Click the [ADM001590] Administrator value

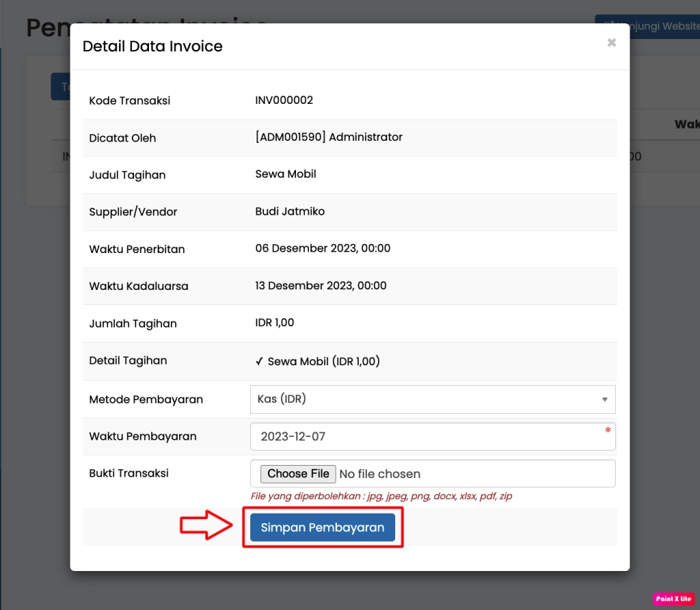[x=329, y=137]
